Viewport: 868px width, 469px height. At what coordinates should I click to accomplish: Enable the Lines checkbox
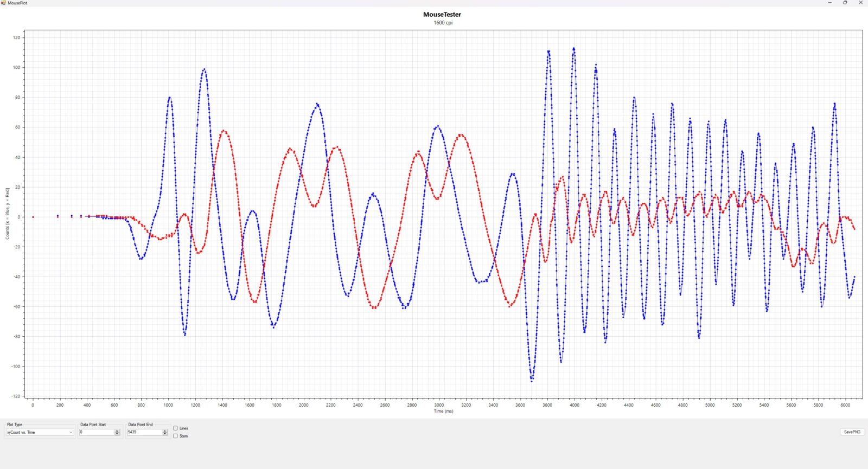coord(175,428)
